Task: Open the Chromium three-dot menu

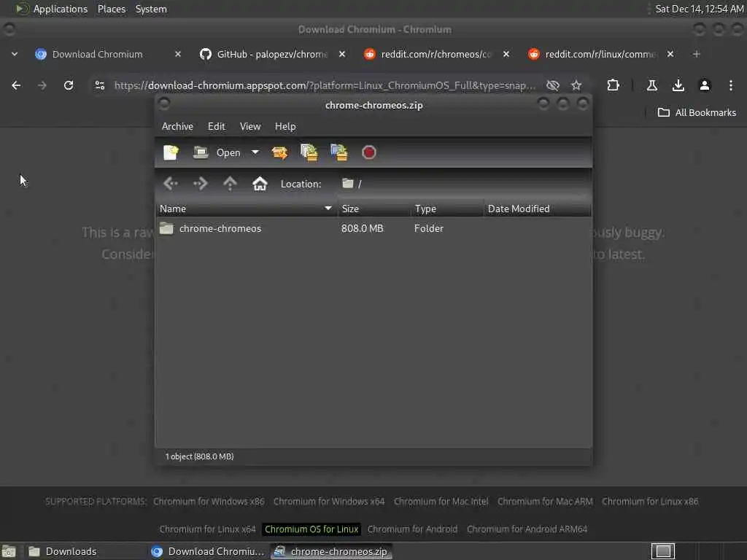Action: [731, 85]
